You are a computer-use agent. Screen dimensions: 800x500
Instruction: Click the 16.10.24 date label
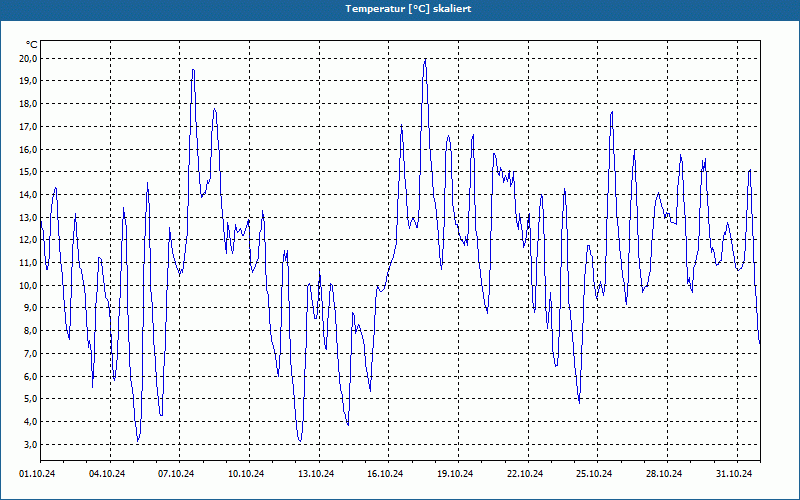coord(385,474)
